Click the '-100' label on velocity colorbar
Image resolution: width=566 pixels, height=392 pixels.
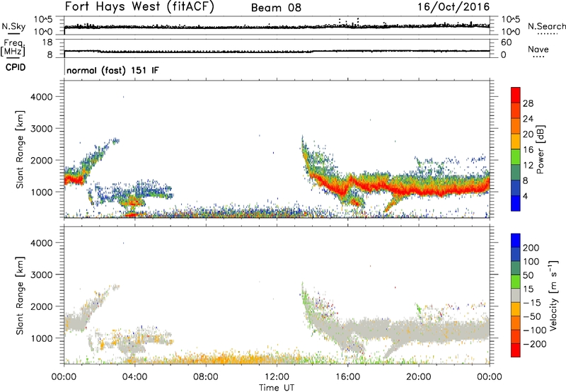[534, 330]
